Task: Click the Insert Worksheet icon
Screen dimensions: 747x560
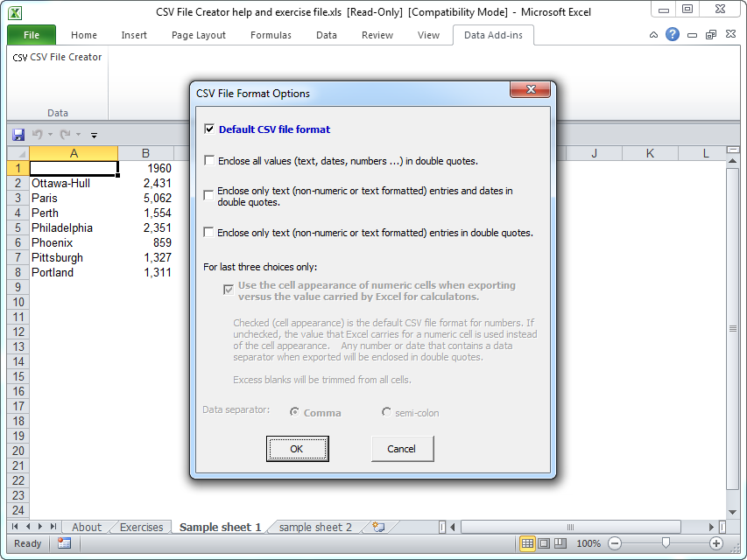Action: click(378, 527)
